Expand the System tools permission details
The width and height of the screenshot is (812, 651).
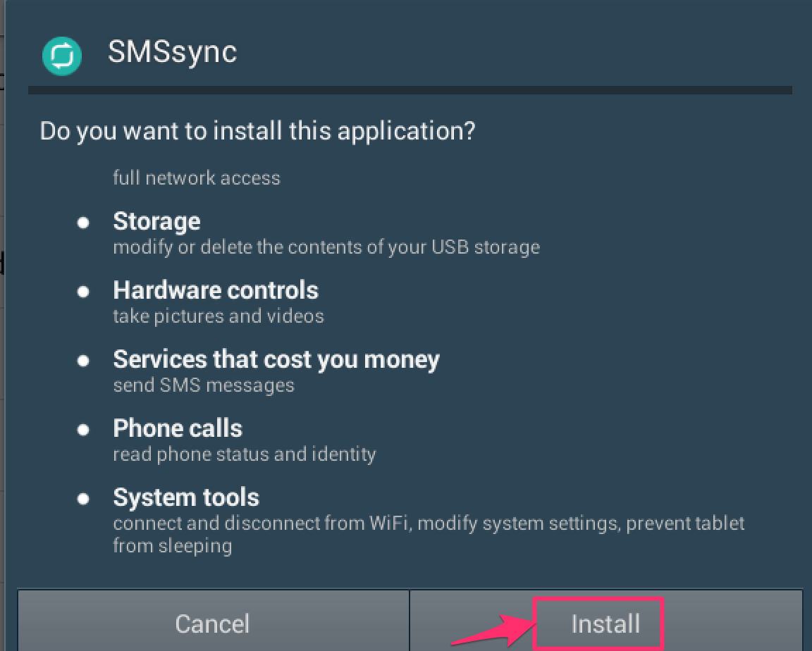(185, 498)
